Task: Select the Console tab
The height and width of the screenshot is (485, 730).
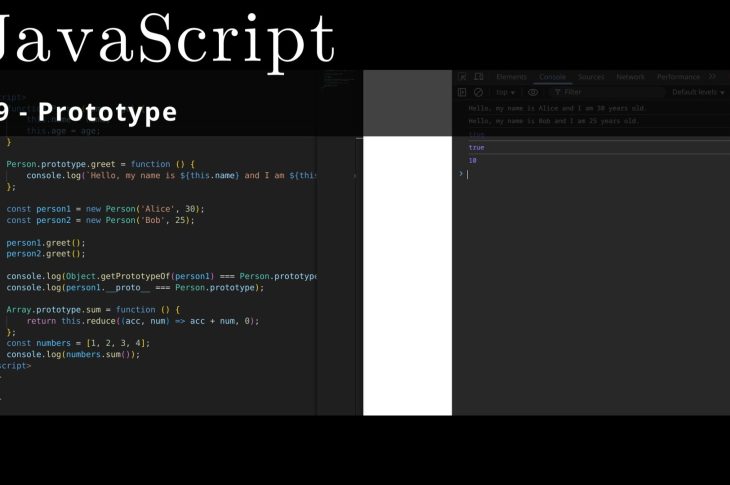Action: 552,77
